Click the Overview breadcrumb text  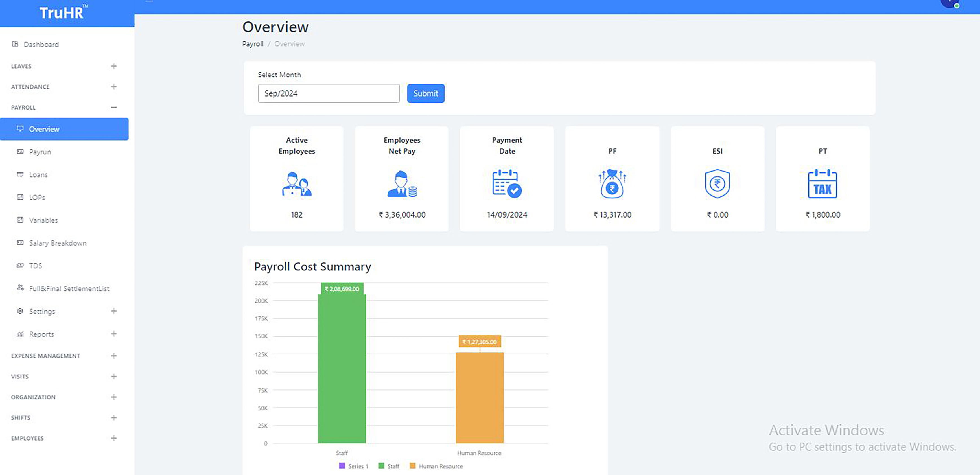click(x=290, y=44)
